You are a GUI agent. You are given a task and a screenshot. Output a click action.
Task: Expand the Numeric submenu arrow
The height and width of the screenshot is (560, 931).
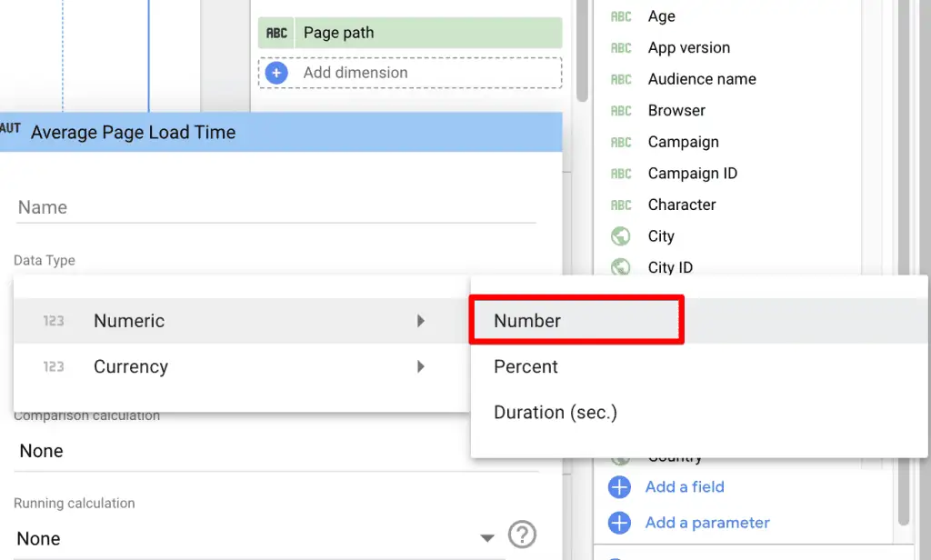(x=420, y=320)
